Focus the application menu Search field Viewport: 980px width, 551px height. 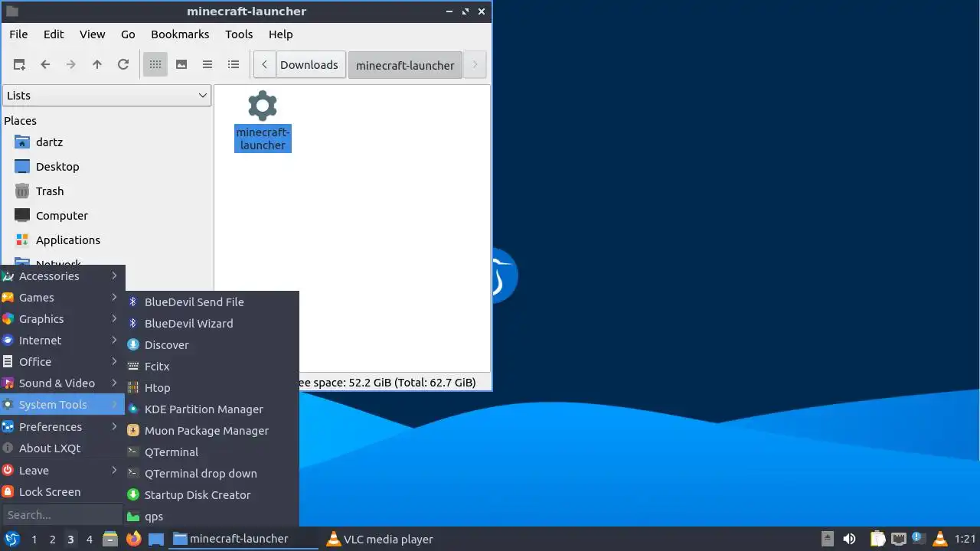pyautogui.click(x=62, y=515)
